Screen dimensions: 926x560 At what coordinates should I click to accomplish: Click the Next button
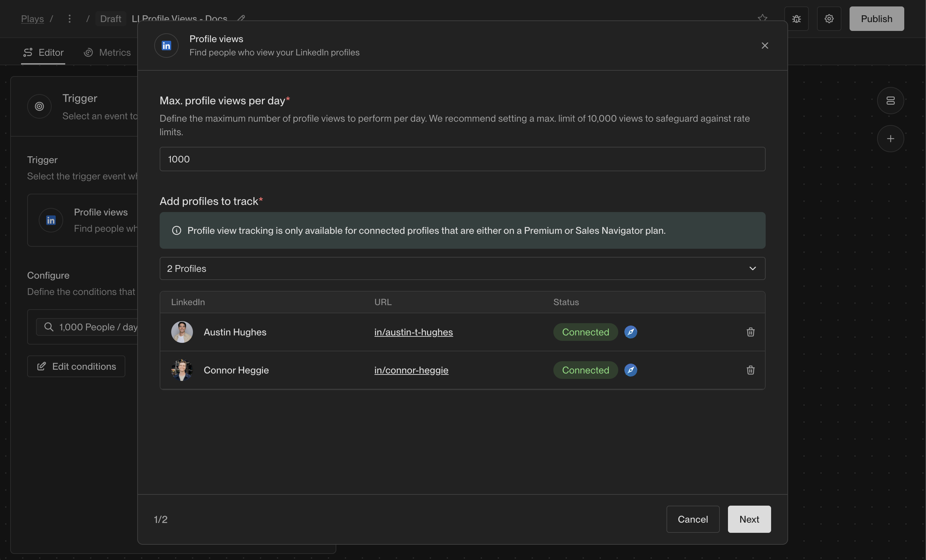[749, 519]
